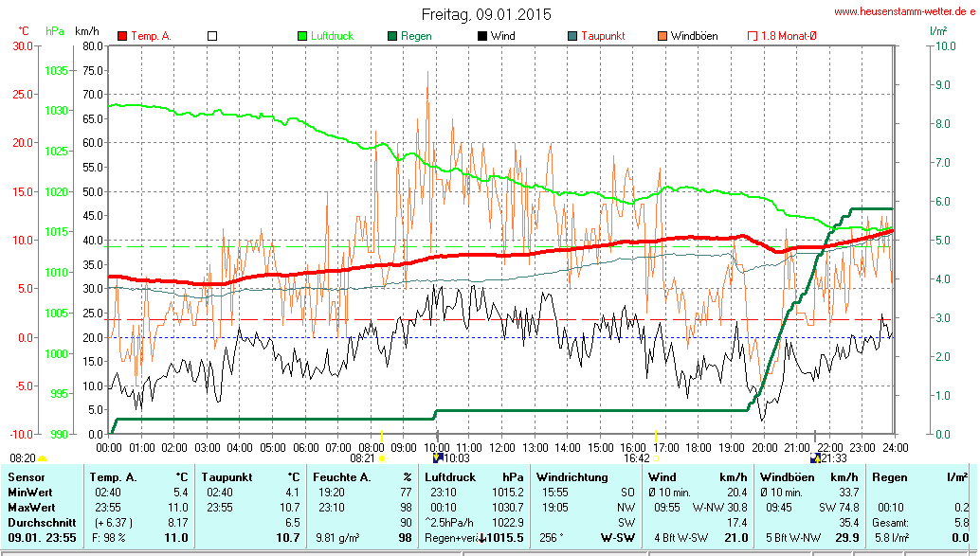Toggle the 1.8 Monat-Ø legend box
This screenshot has height=556, width=980.
[753, 36]
